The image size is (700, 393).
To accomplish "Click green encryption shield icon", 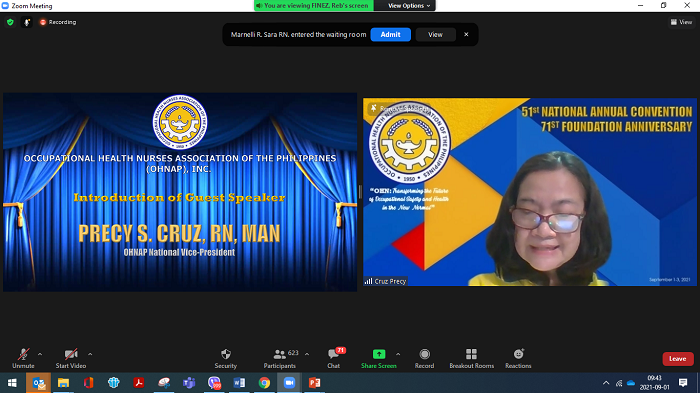I will point(10,22).
